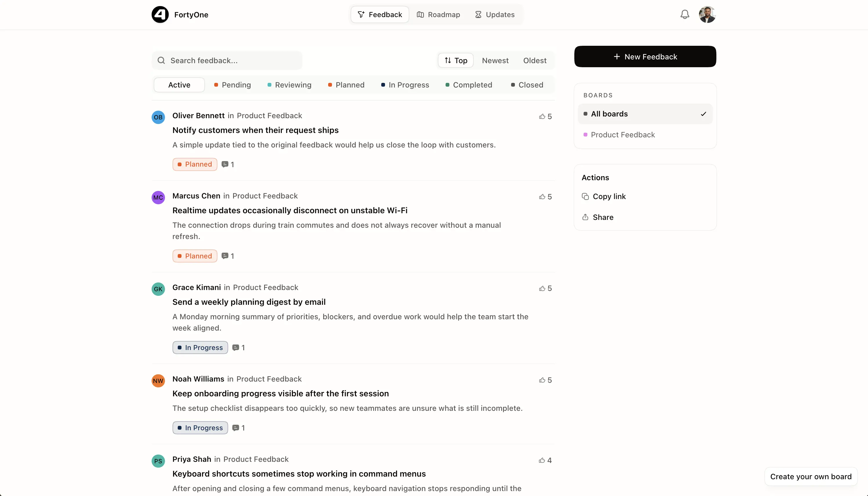Sort feedback by Oldest
This screenshot has width=868, height=496.
coord(535,61)
